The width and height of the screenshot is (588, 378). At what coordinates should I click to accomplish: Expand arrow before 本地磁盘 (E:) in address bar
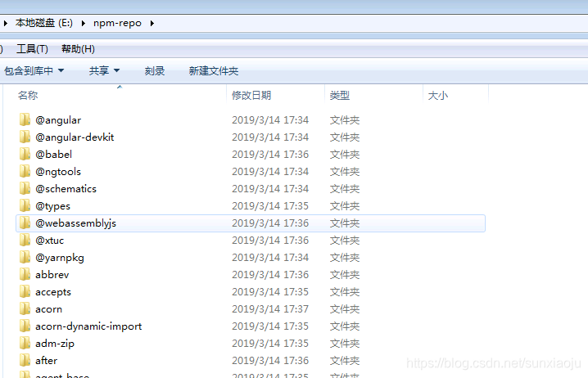(x=5, y=23)
